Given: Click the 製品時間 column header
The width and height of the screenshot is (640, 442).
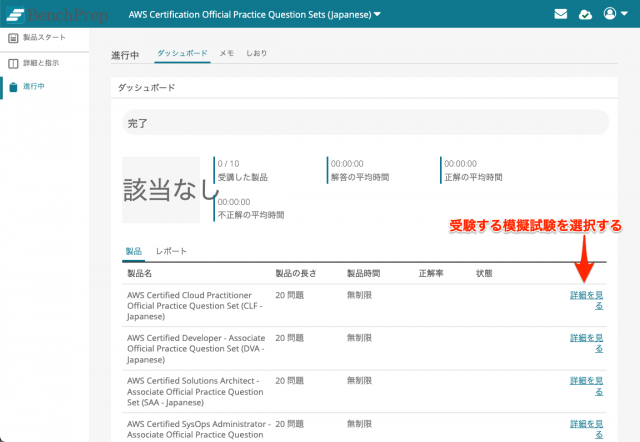Looking at the screenshot, I should coord(364,273).
